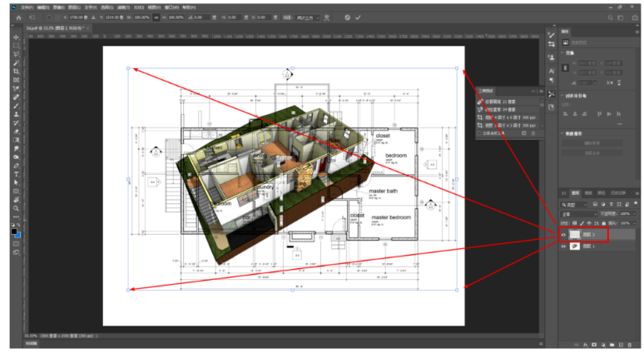Select the first 21-pixel tool preset
The width and height of the screenshot is (644, 354).
pos(509,102)
